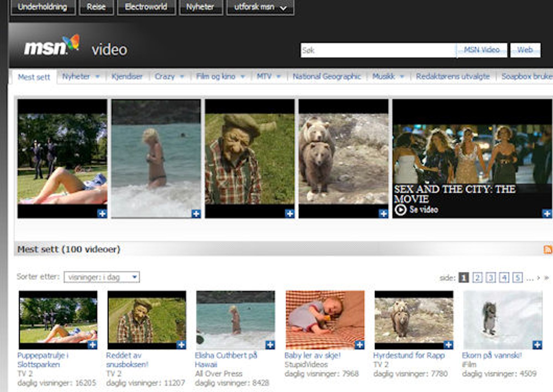Select the Soapbox tab
This screenshot has height=392, width=553.
(x=527, y=77)
